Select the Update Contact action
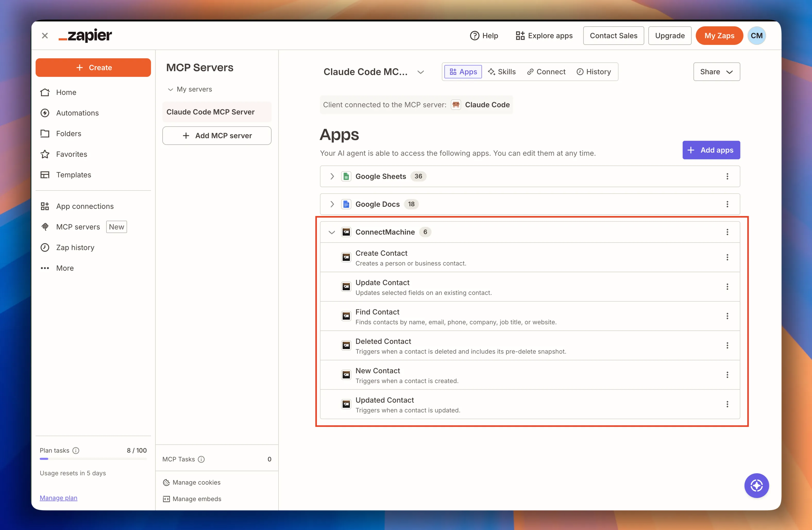 pyautogui.click(x=530, y=287)
